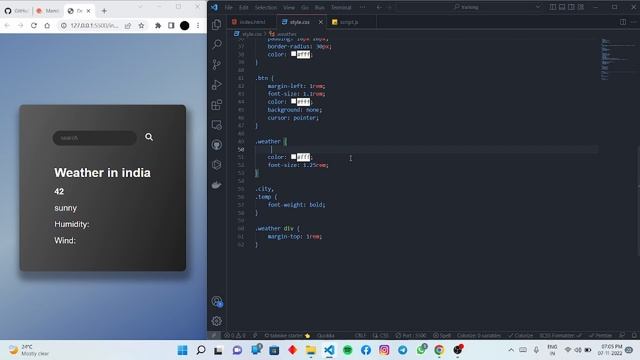Image resolution: width=640 pixels, height=360 pixels.
Task: Open the File menu in VS Code
Action: 229,7
